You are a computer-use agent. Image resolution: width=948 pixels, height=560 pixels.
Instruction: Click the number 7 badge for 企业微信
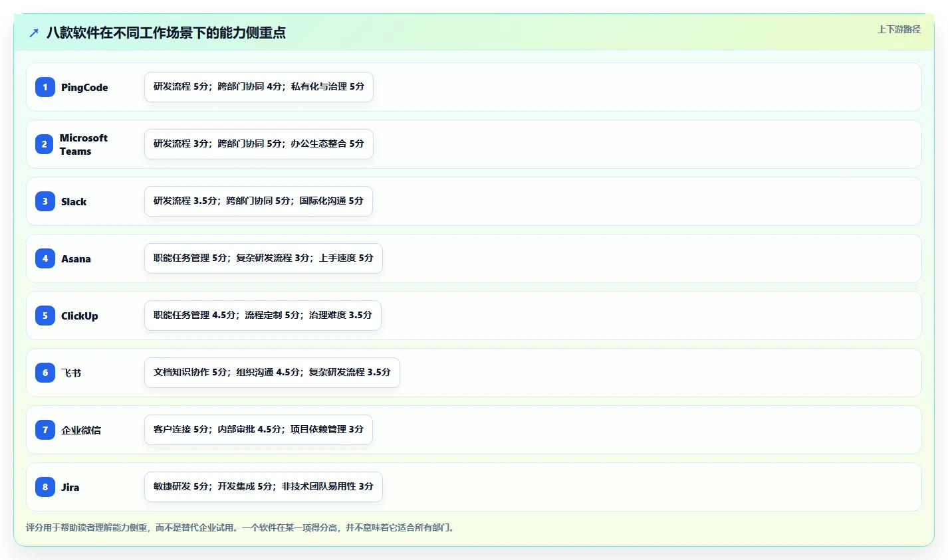click(45, 430)
